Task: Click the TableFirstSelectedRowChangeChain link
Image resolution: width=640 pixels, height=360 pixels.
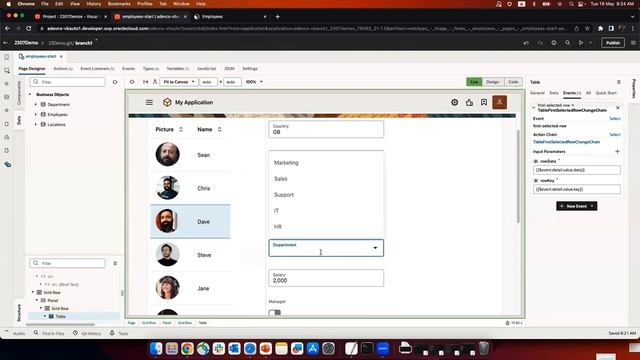Action: [566, 142]
